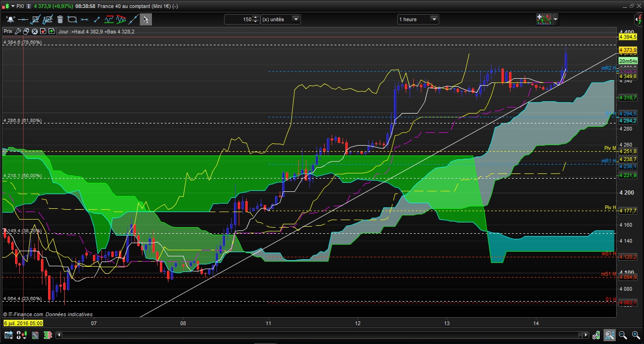Click the red 4 120,2 support label
This screenshot has width=644, height=344.
tap(628, 257)
